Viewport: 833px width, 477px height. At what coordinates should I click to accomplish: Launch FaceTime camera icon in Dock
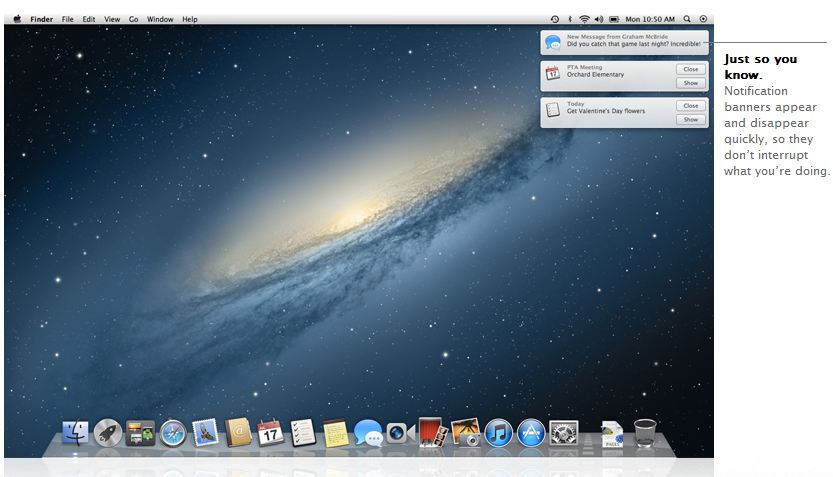click(x=401, y=433)
